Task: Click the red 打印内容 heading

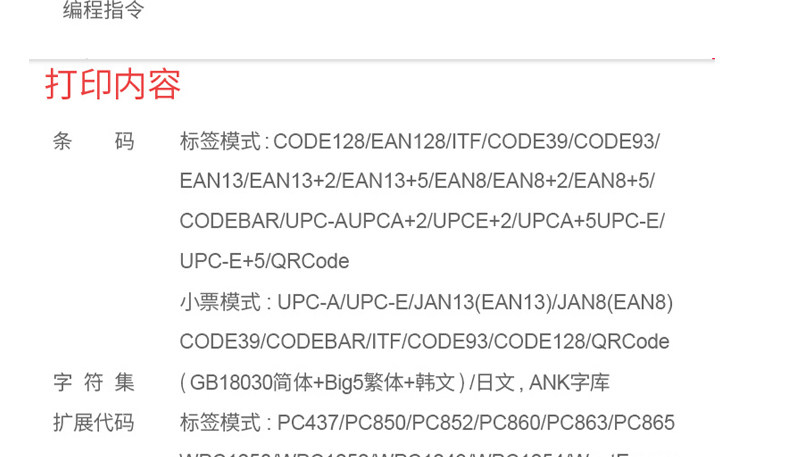Action: pyautogui.click(x=112, y=84)
